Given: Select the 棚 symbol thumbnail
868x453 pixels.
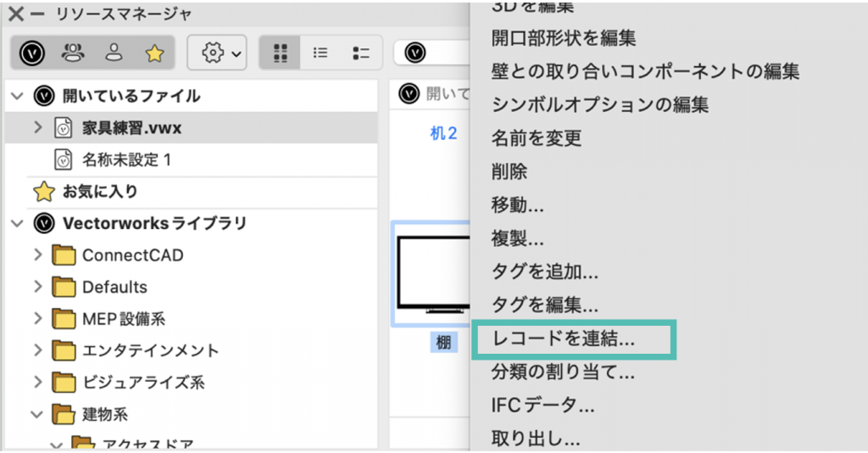Looking at the screenshot, I should (431, 275).
